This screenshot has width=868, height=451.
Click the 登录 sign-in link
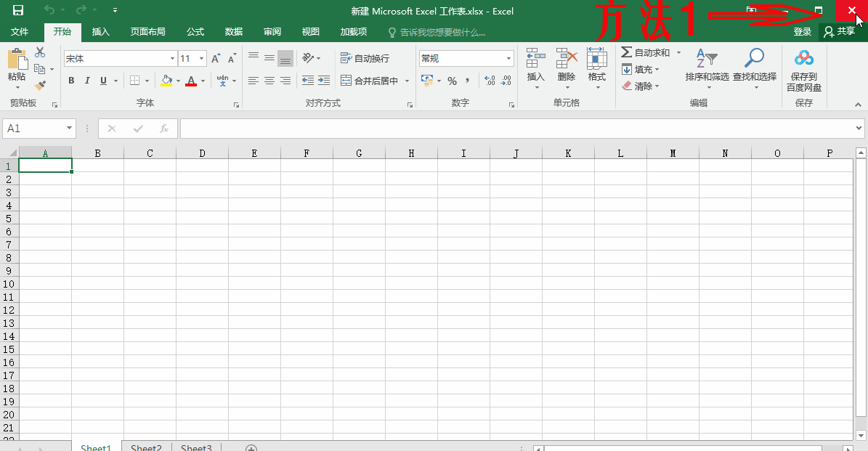[x=802, y=32]
